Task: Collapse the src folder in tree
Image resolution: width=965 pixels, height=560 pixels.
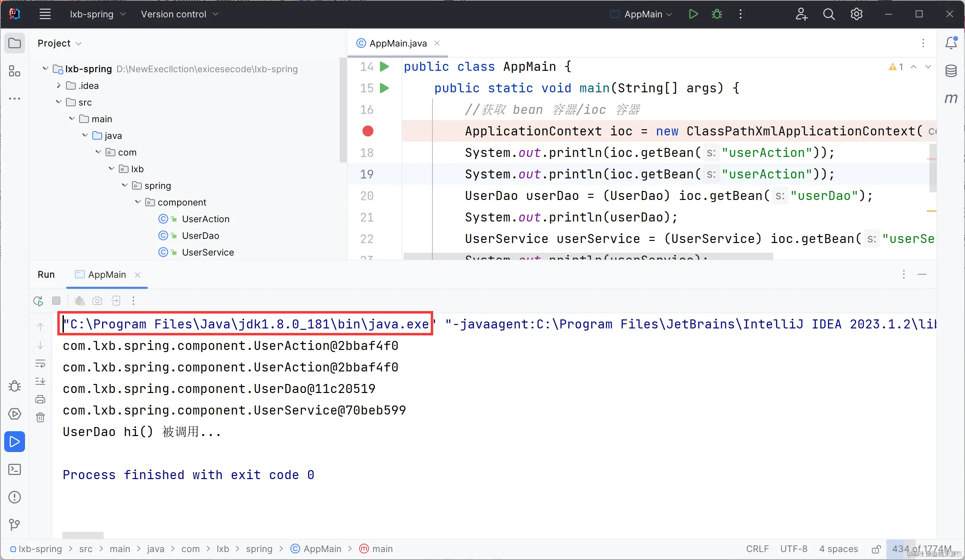Action: click(x=59, y=102)
